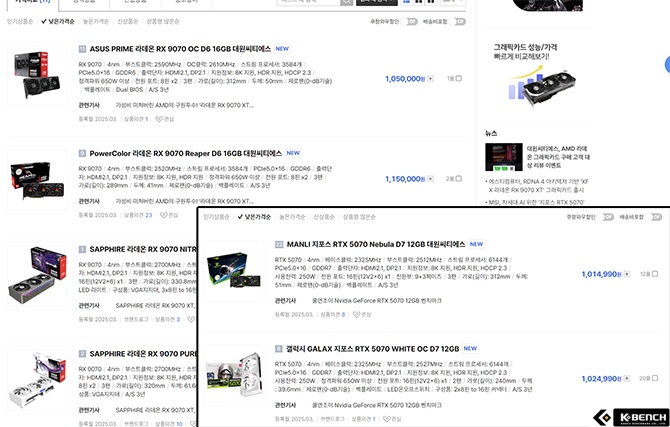Image resolution: width=670 pixels, height=427 pixels.
Task: Select 낮은가격순 sorting in RX 9070 list
Action: click(58, 21)
